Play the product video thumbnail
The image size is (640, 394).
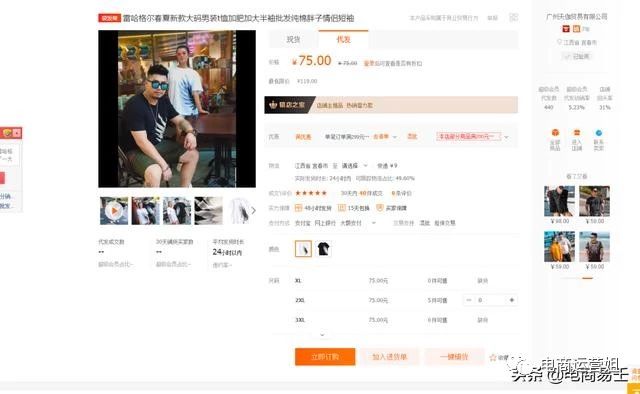tap(114, 211)
